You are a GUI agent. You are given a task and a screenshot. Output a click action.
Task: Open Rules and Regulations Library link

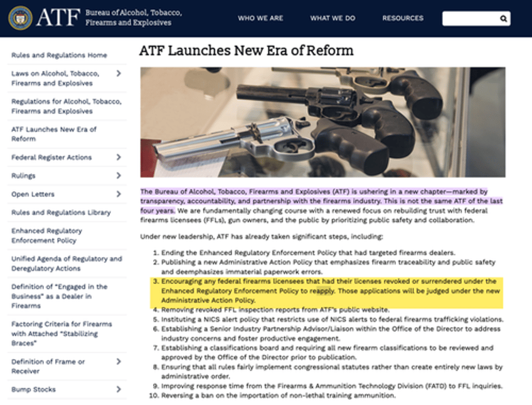[61, 213]
